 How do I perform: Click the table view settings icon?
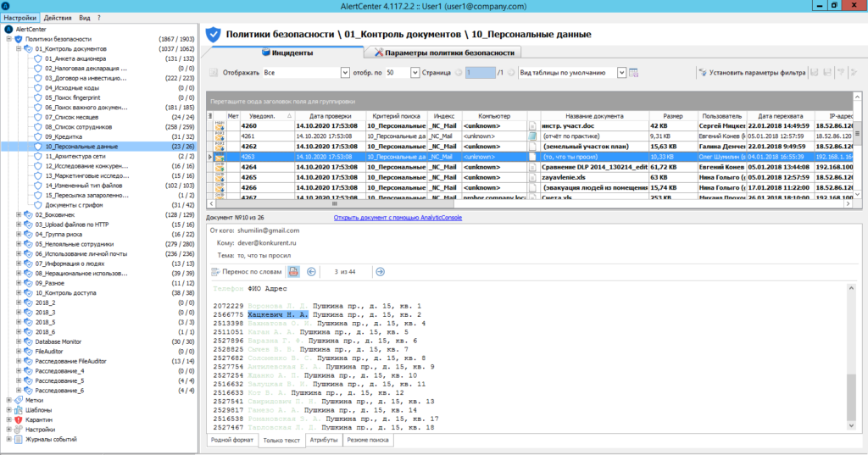[633, 73]
